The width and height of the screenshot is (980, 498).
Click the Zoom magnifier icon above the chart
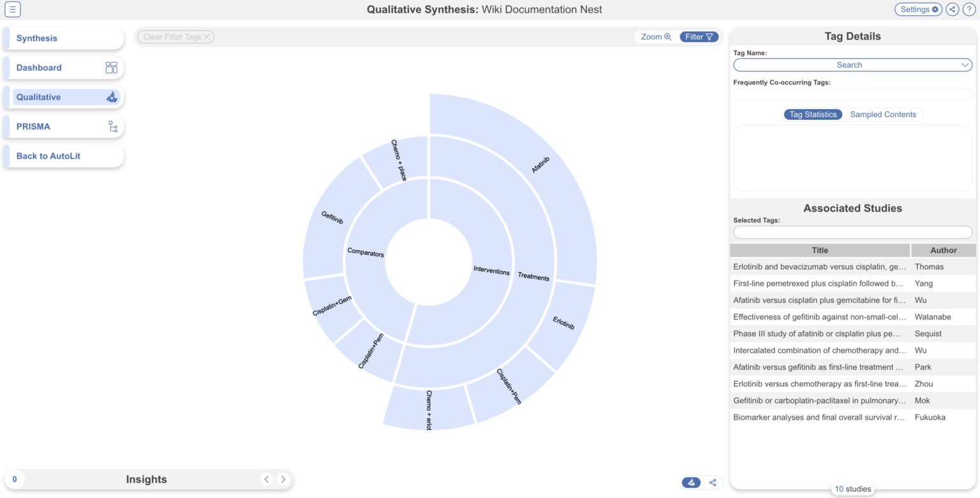[x=669, y=37]
